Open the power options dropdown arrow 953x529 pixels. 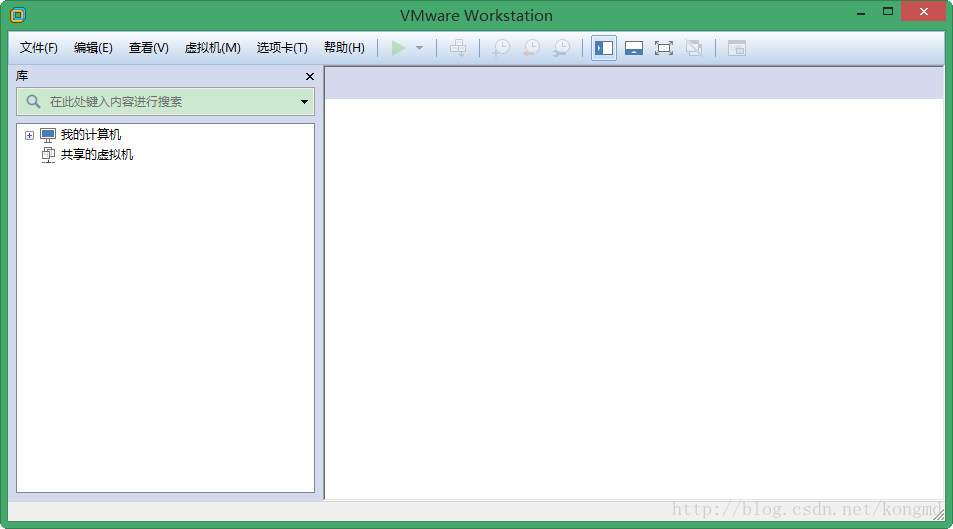click(x=419, y=48)
